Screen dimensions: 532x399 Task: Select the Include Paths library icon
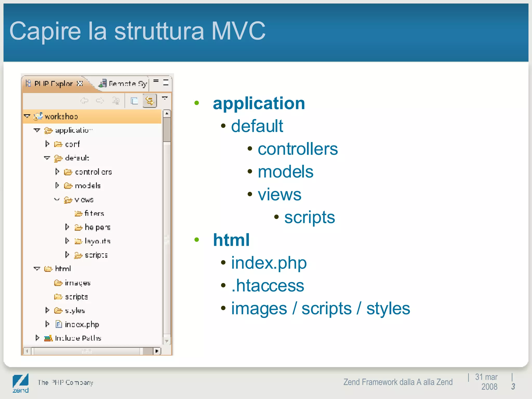tap(48, 338)
